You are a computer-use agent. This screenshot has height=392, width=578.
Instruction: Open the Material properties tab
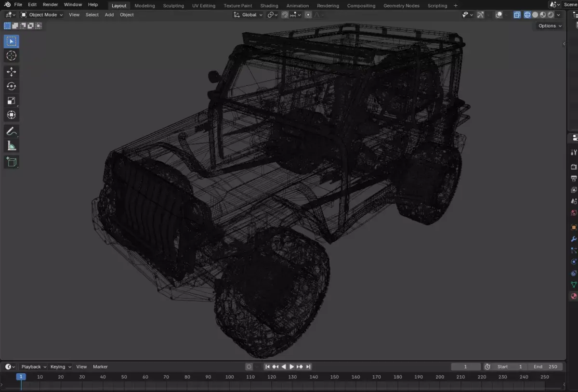pyautogui.click(x=573, y=297)
